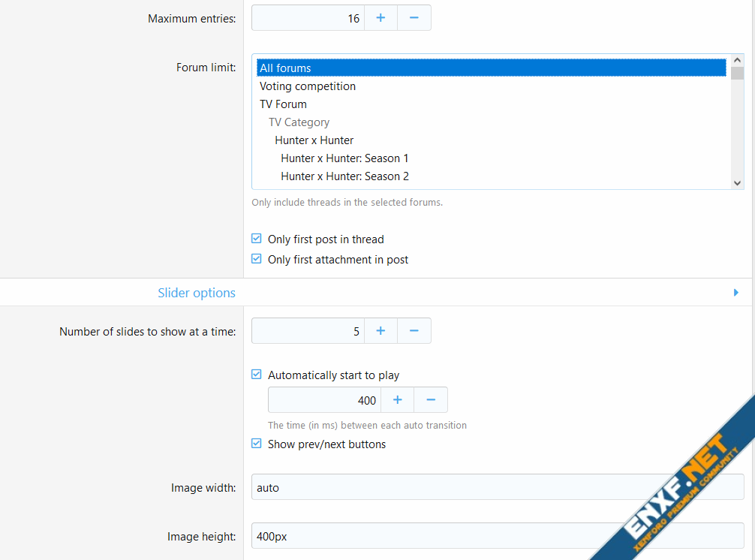Toggle Show prev/next buttons checkbox
The height and width of the screenshot is (560, 755).
click(x=257, y=444)
